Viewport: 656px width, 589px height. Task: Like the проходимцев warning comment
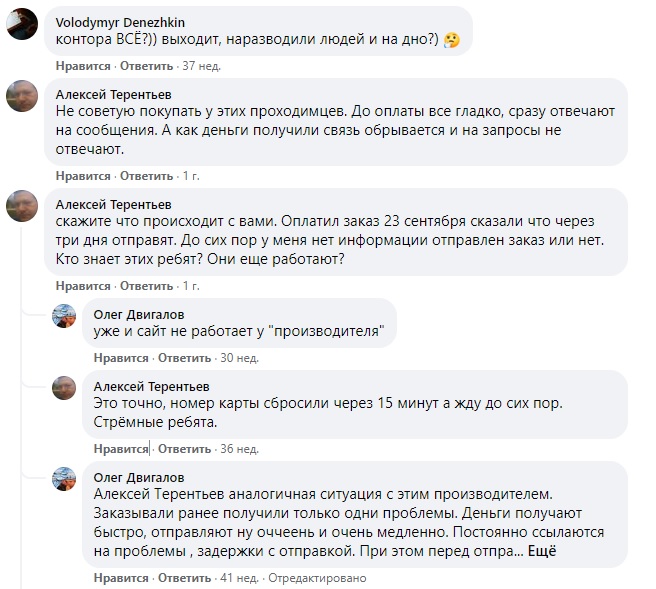point(83,175)
